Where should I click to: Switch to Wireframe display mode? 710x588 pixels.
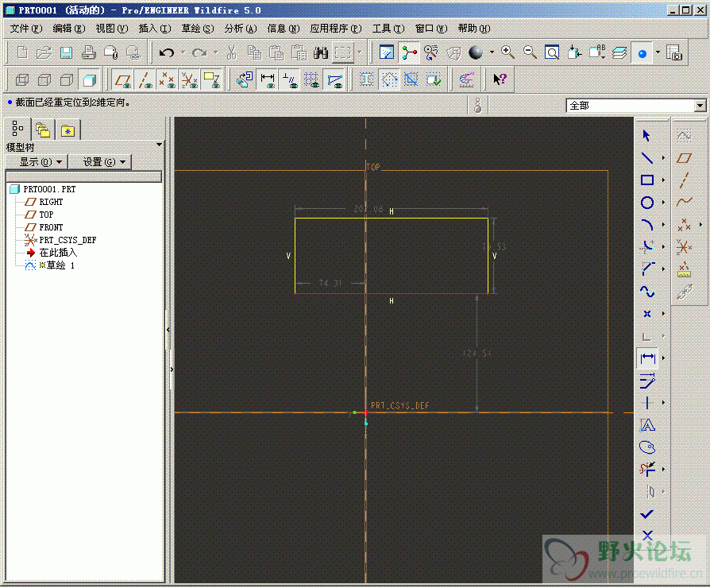click(x=21, y=80)
